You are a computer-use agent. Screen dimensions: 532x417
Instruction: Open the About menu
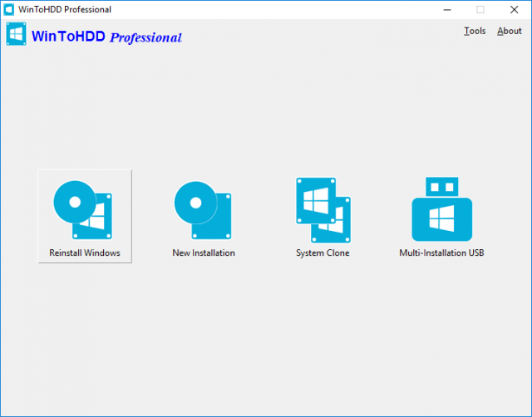(x=509, y=31)
